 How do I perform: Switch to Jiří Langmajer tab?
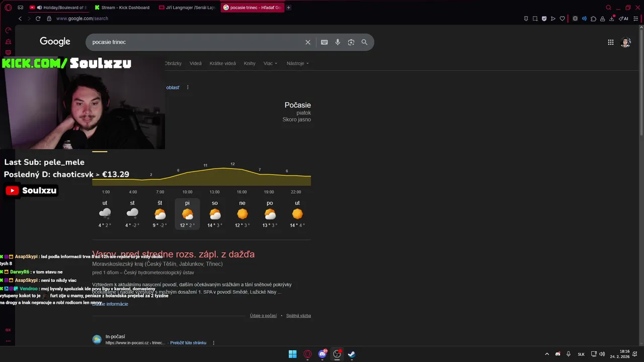pos(187,8)
